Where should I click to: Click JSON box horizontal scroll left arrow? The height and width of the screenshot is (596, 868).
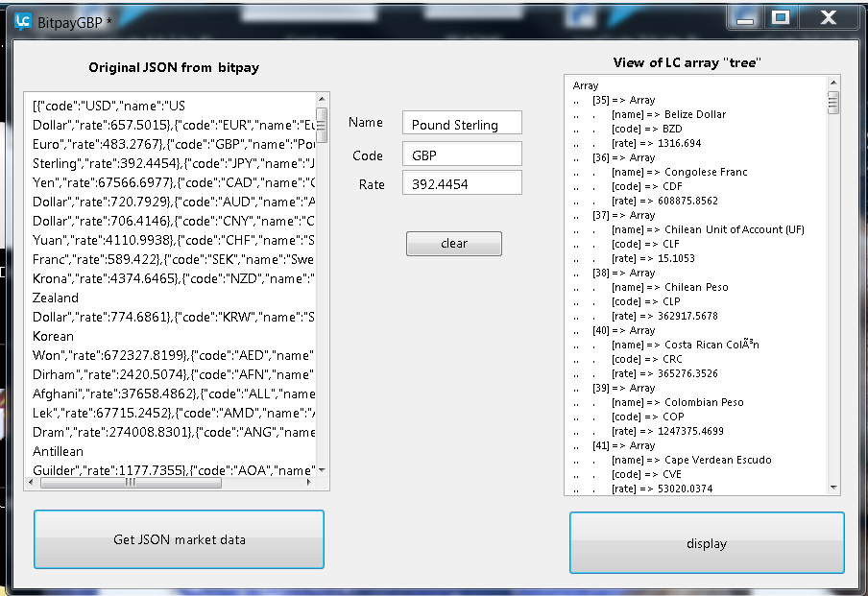click(x=32, y=482)
